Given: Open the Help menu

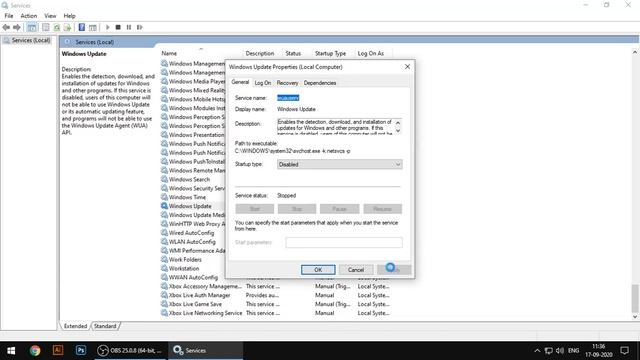Looking at the screenshot, I should [69, 16].
